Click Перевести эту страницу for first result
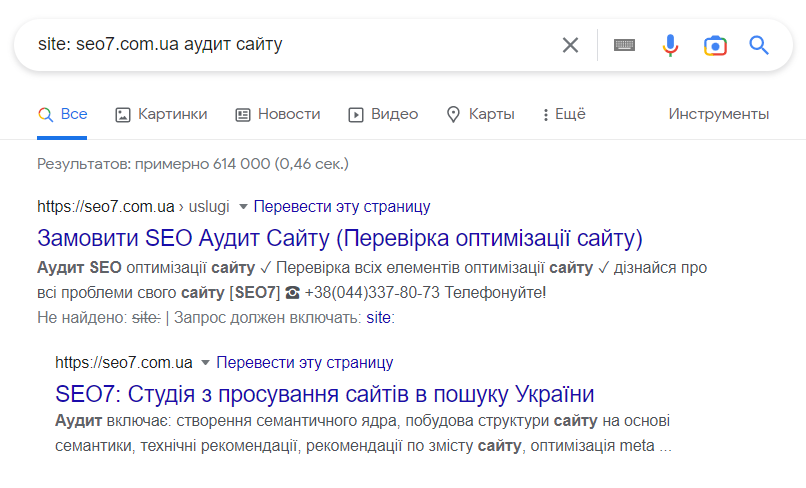 [x=342, y=207]
